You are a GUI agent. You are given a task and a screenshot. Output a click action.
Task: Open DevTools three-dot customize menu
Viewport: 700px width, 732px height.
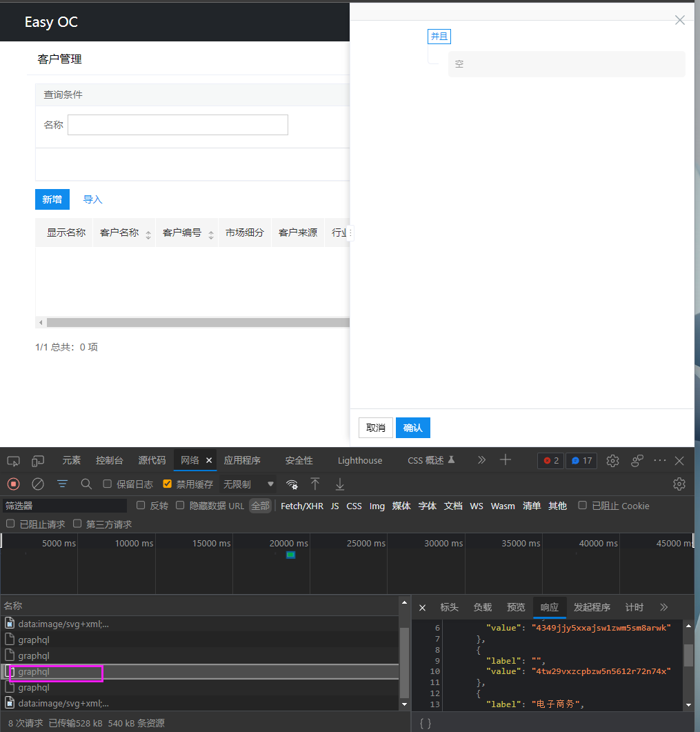pyautogui.click(x=660, y=460)
